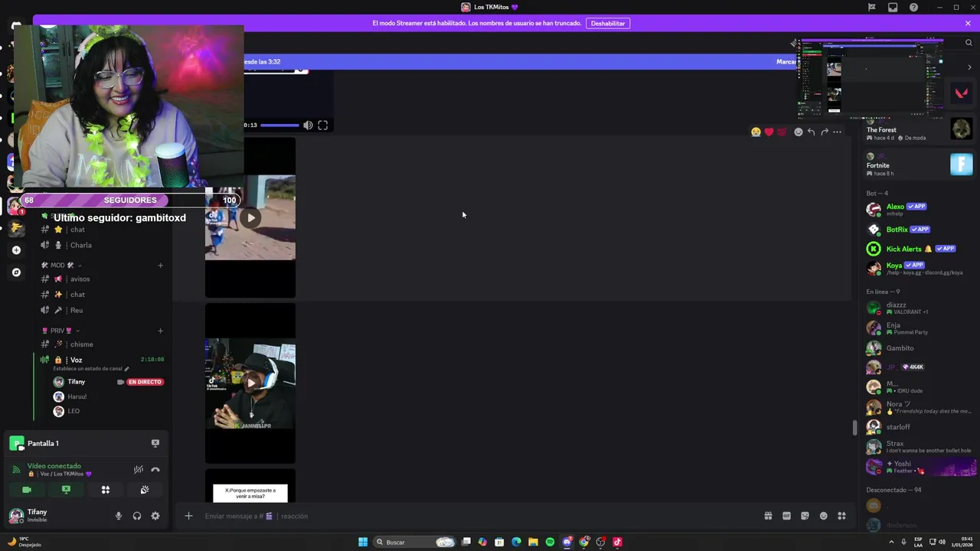980x551 pixels.
Task: Stop streaming Pantalla 1 icon
Action: pyautogui.click(x=155, y=443)
